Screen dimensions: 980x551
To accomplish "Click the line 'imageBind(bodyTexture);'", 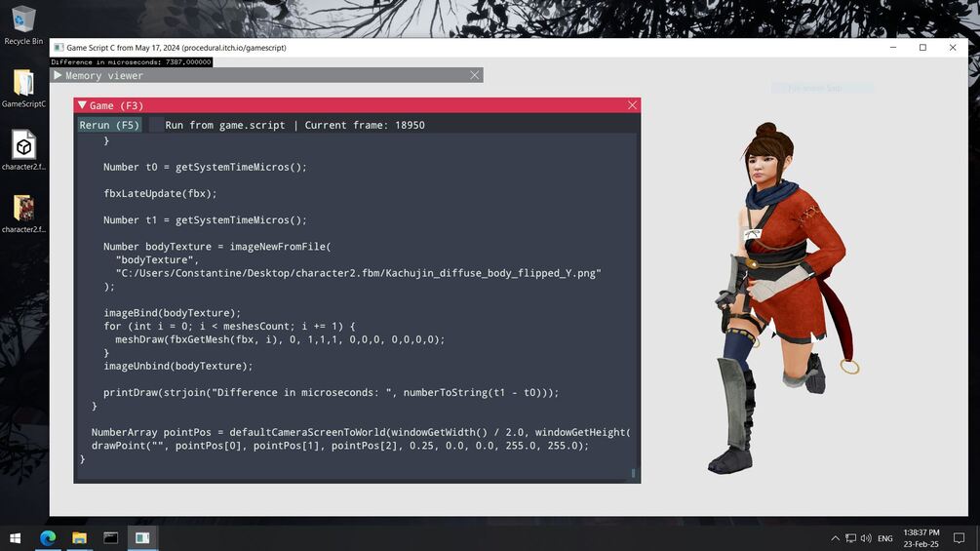I will (x=172, y=313).
